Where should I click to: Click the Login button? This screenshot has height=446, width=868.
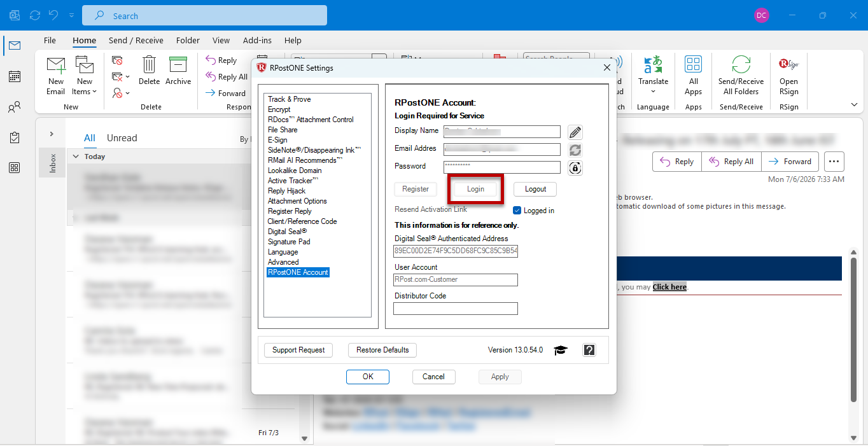(x=475, y=189)
